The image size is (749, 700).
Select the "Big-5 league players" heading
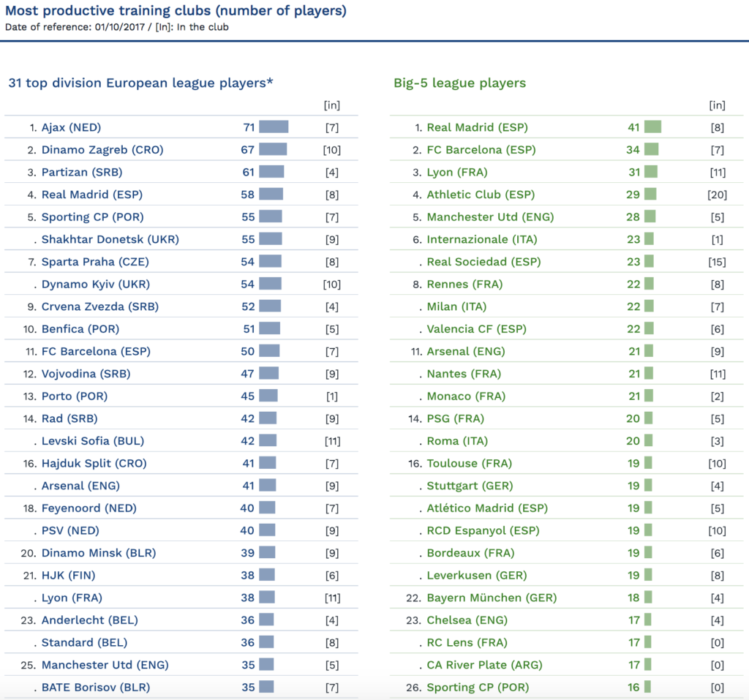click(459, 83)
